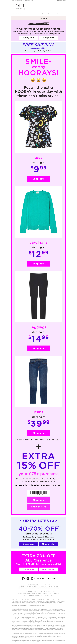The width and height of the screenshot is (77, 644).
Task: Open the Facebook icon in footer
Action: coord(23,579)
